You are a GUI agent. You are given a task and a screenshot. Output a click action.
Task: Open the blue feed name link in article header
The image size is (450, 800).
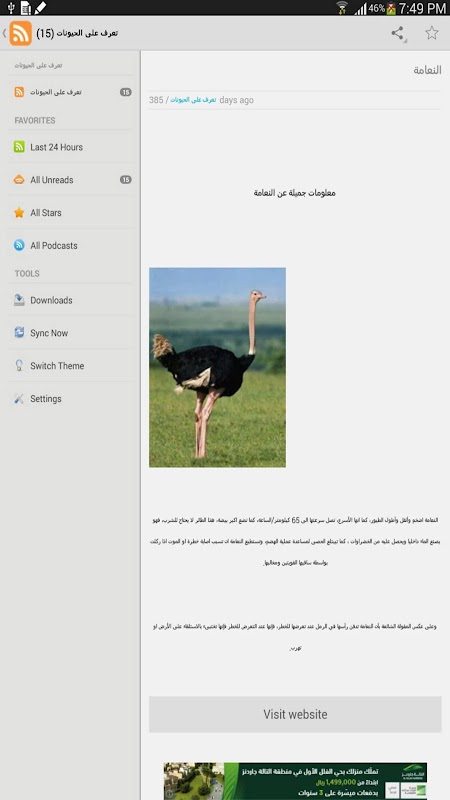(193, 100)
